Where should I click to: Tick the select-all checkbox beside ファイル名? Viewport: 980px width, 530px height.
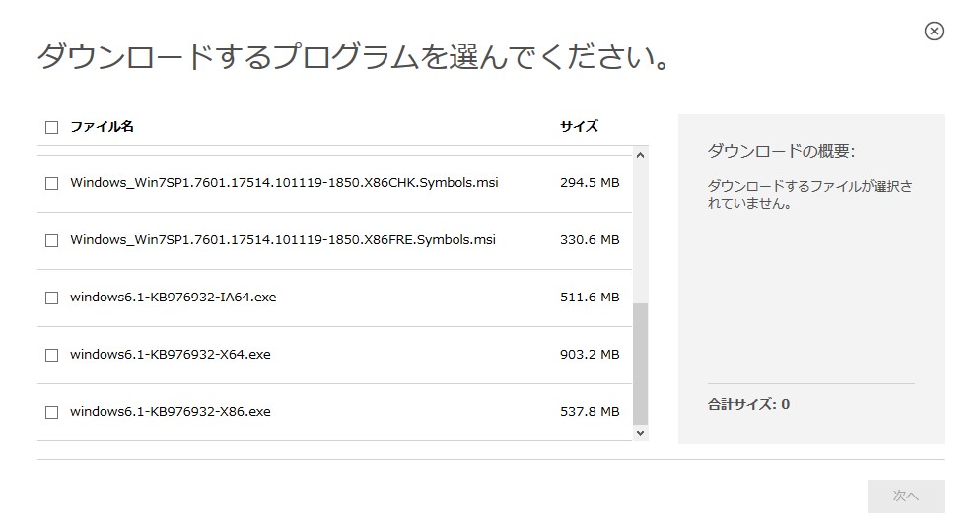(x=51, y=127)
